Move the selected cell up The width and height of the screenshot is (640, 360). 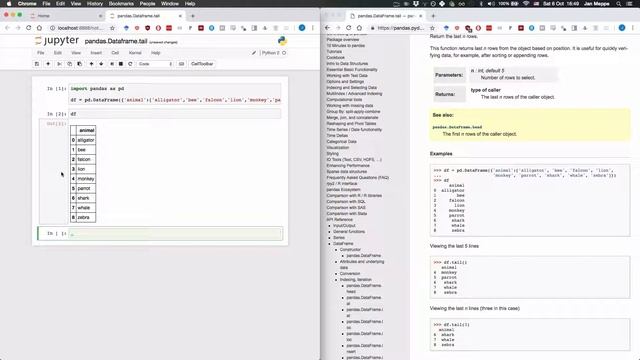91,64
